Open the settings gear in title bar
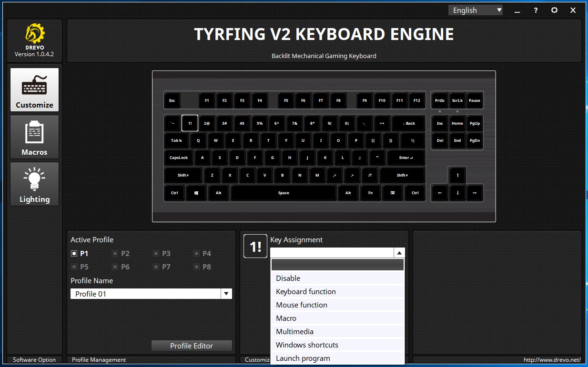Screen dimensions: 588x367 tap(554, 10)
